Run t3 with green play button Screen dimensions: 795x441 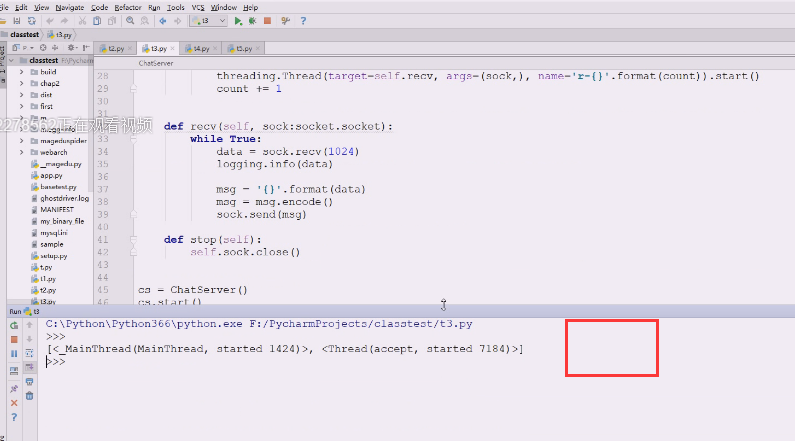pyautogui.click(x=238, y=21)
